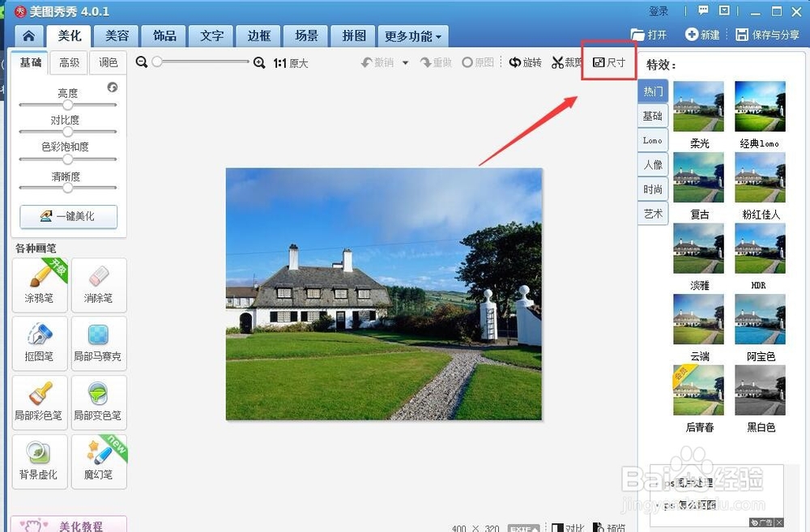The height and width of the screenshot is (532, 810).
Task: Select the 局部彩色笔 tool
Action: (40, 402)
